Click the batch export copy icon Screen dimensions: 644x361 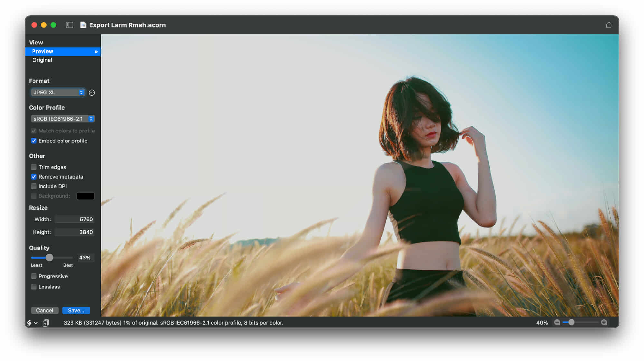[46, 323]
